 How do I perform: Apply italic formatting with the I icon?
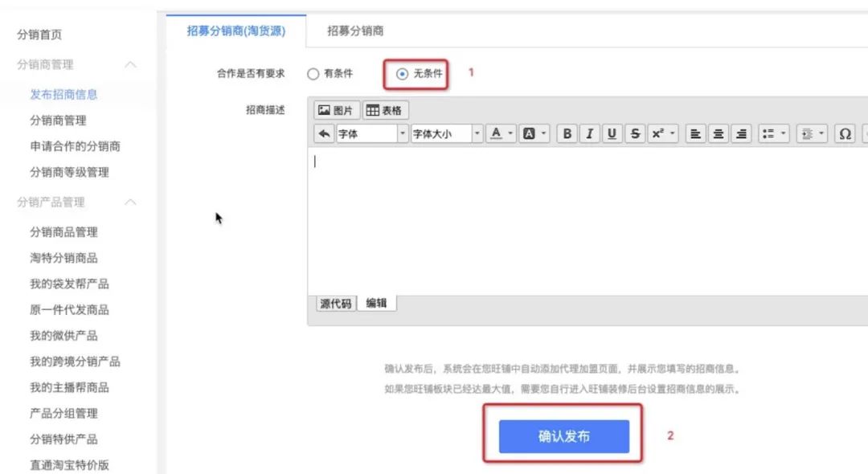point(591,133)
